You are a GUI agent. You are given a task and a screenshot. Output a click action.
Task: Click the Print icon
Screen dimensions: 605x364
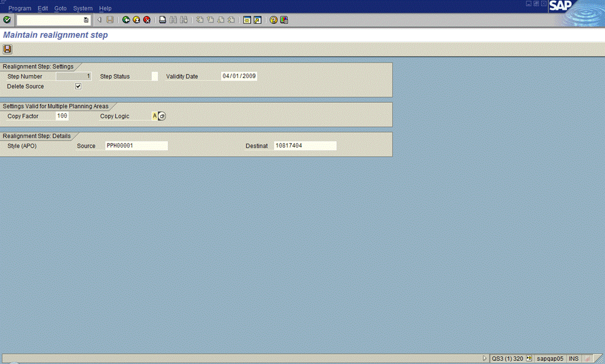(x=162, y=19)
